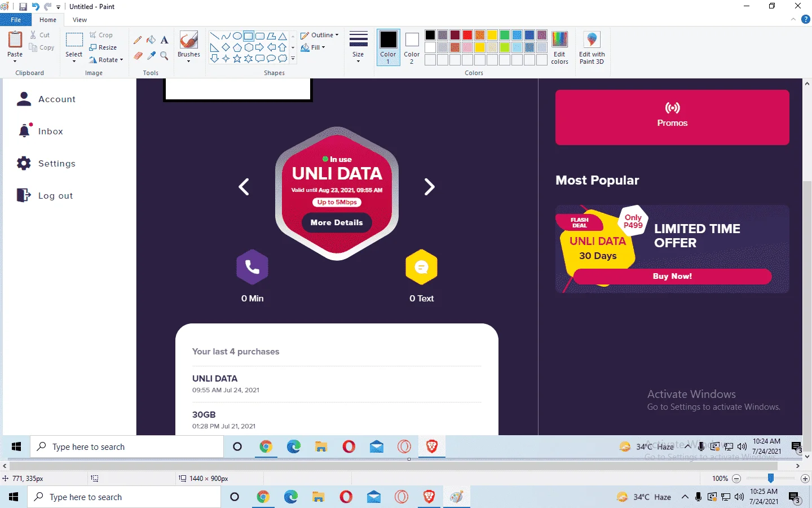The width and height of the screenshot is (812, 508).
Task: Click the zoom out minus button
Action: [x=736, y=479]
